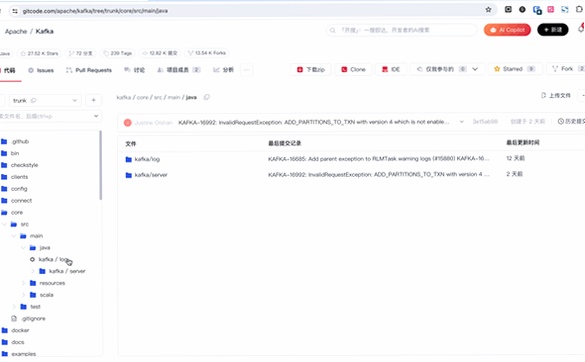Click the Fork button
585x362 pixels.
566,69
